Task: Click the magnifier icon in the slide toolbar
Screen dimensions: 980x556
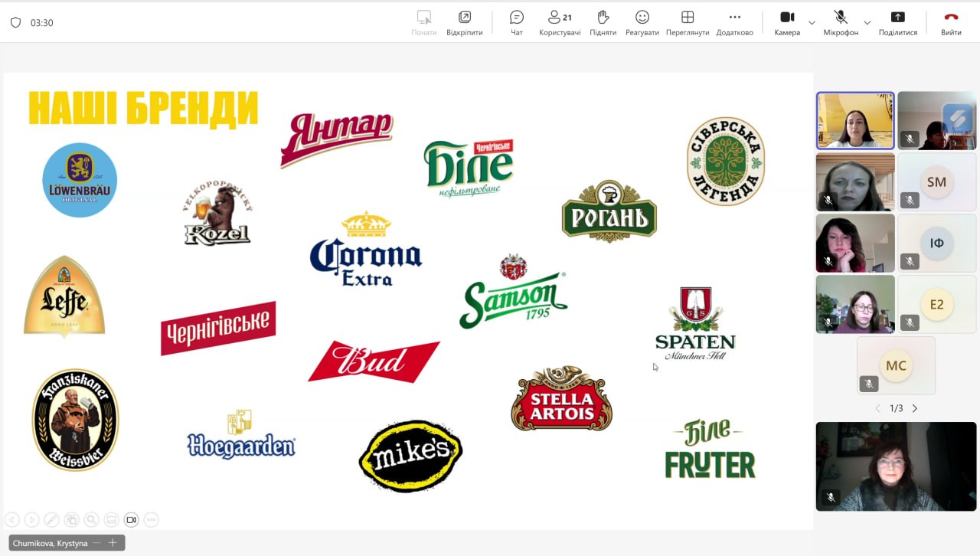Action: point(91,520)
